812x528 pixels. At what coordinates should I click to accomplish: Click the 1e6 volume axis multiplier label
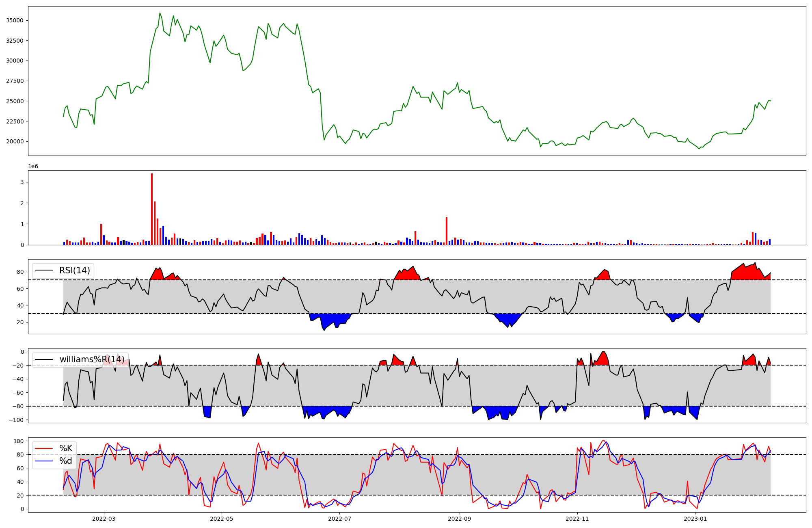coord(33,166)
